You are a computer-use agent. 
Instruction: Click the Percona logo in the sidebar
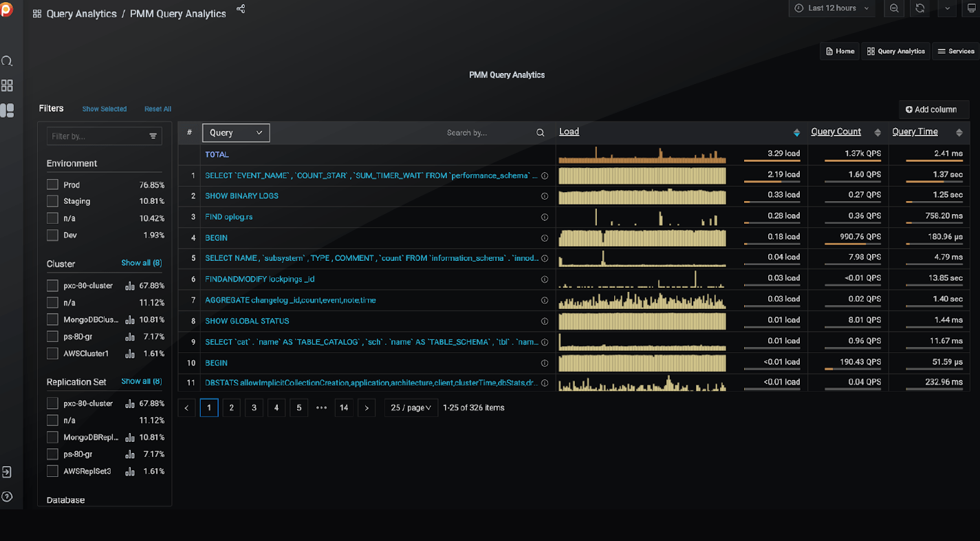(x=8, y=10)
